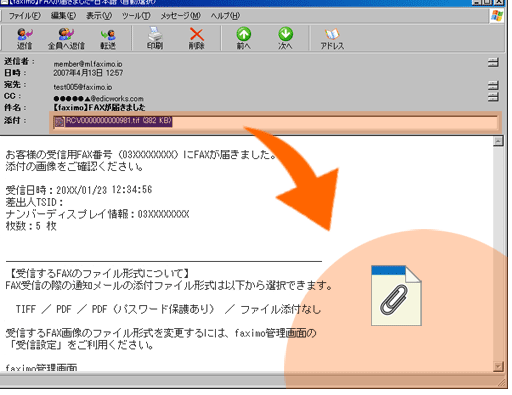Open the ツール(T) menu
Screen dimensions: 512x395
pyautogui.click(x=136, y=16)
